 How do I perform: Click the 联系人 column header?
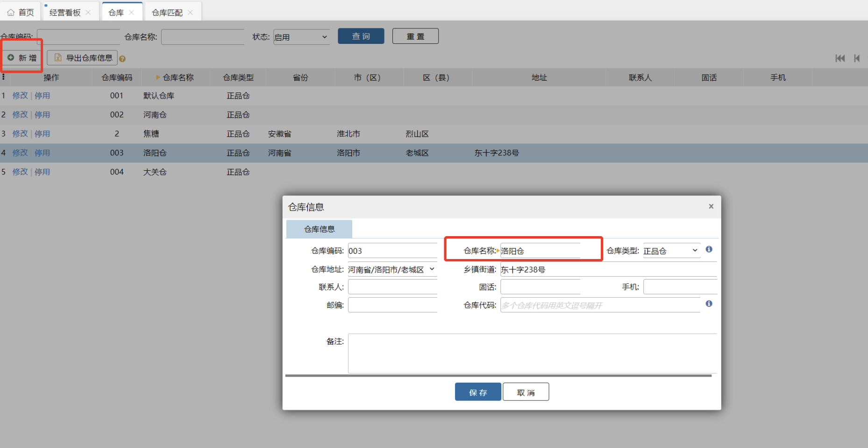(640, 77)
